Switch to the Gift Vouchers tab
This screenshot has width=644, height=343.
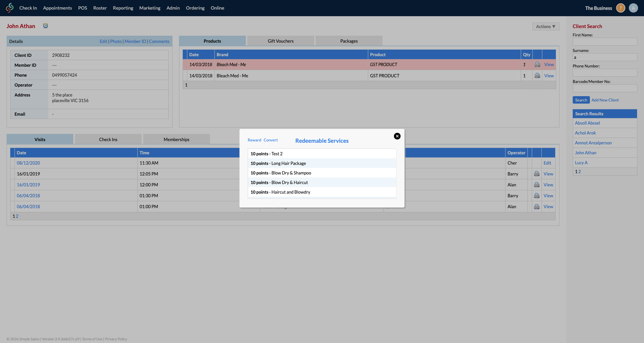tap(280, 41)
